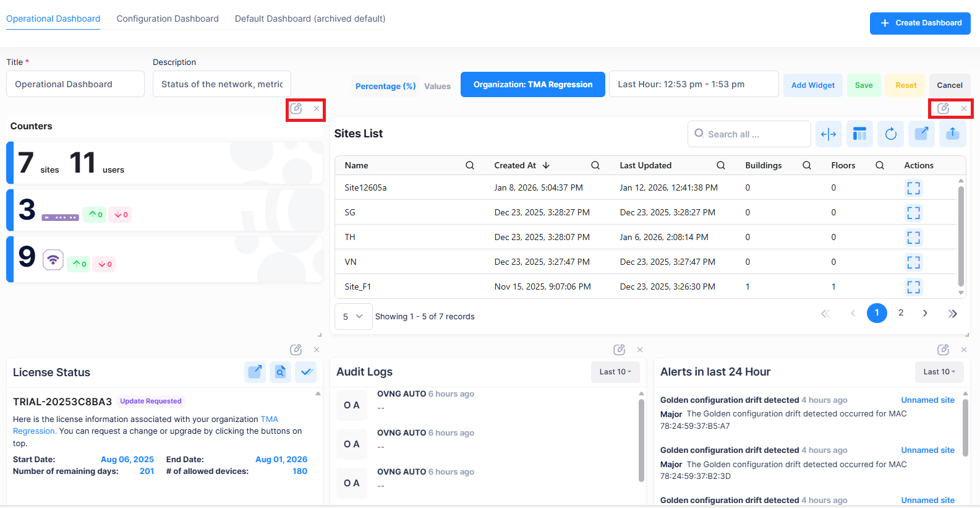Expand the Audit Logs Last 10 dropdown
Viewport: 980px width, 508px height.
(615, 372)
